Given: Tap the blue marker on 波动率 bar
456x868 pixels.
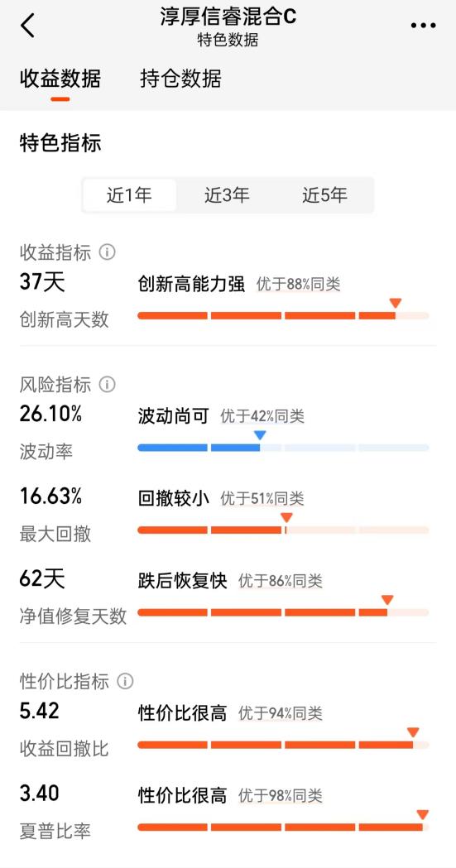Looking at the screenshot, I should [260, 435].
